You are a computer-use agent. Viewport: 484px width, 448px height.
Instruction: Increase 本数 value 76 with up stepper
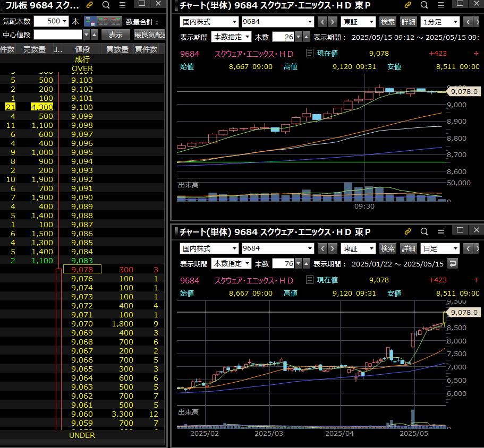coord(306,264)
